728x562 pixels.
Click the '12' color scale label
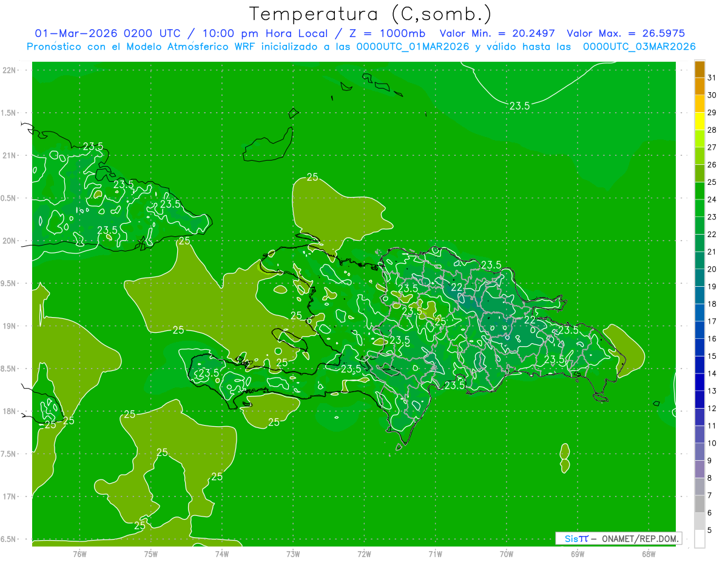pos(712,409)
